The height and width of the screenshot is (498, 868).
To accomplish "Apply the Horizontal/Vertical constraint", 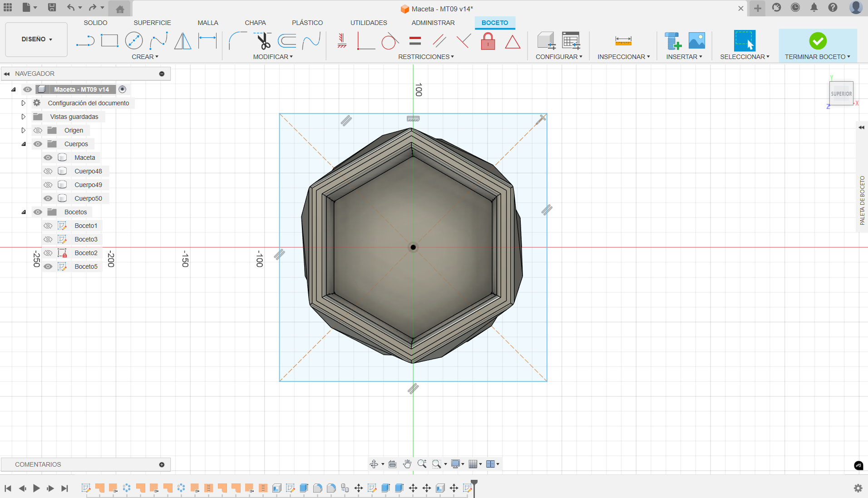I will (x=342, y=41).
